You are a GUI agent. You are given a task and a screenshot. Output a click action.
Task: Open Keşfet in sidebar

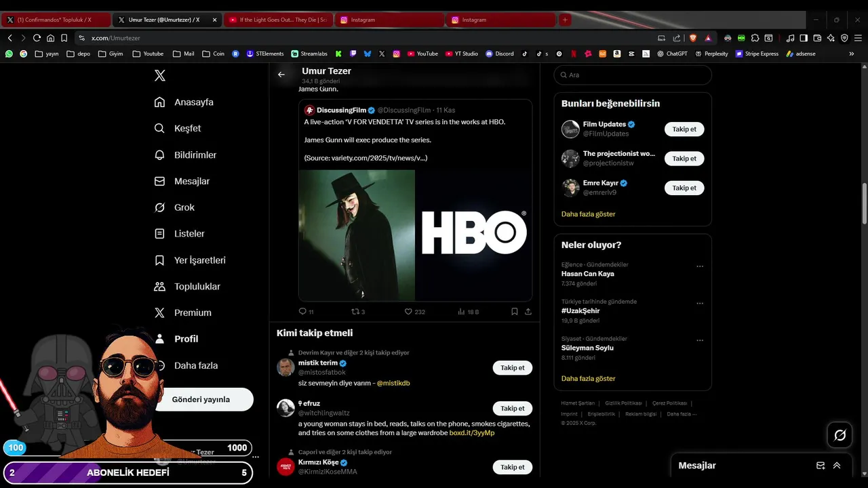pyautogui.click(x=178, y=128)
